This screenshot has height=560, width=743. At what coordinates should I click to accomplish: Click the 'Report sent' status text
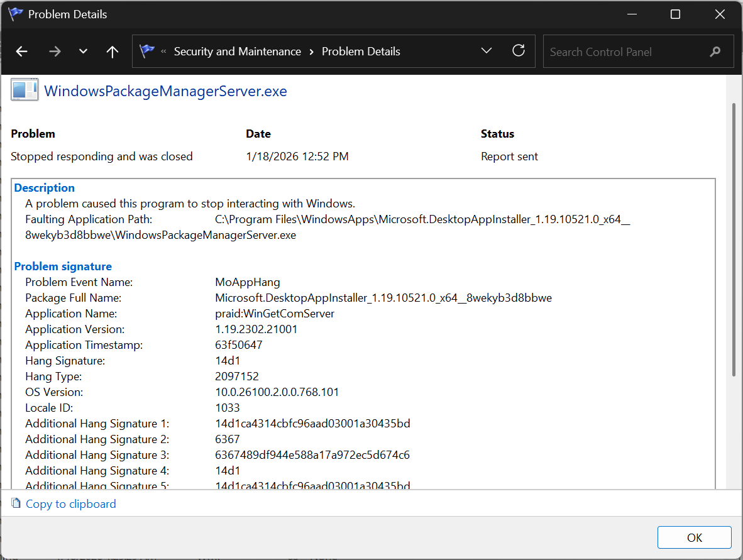[x=509, y=156]
